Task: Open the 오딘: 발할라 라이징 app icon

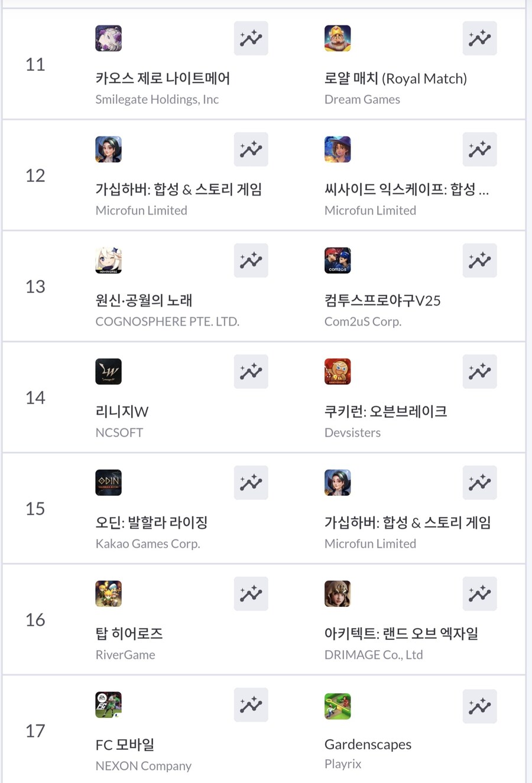Action: pos(108,482)
